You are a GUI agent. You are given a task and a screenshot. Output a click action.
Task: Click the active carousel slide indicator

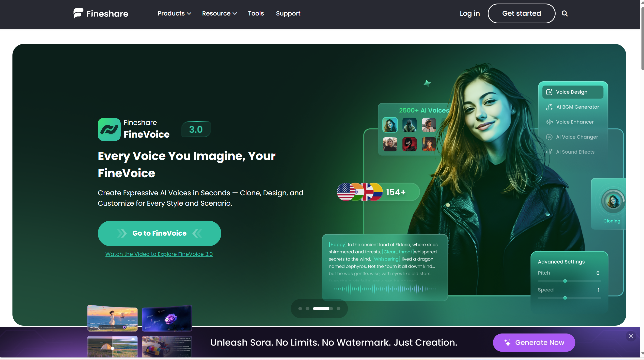323,308
